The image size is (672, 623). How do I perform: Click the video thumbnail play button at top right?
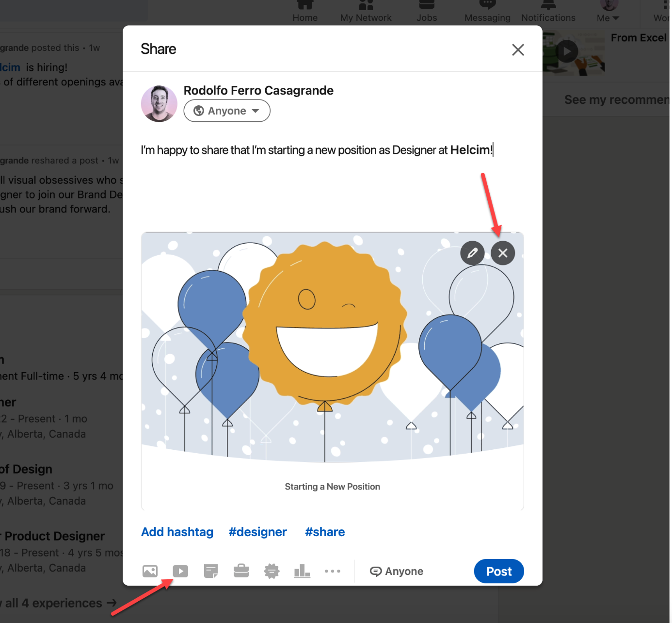click(567, 51)
